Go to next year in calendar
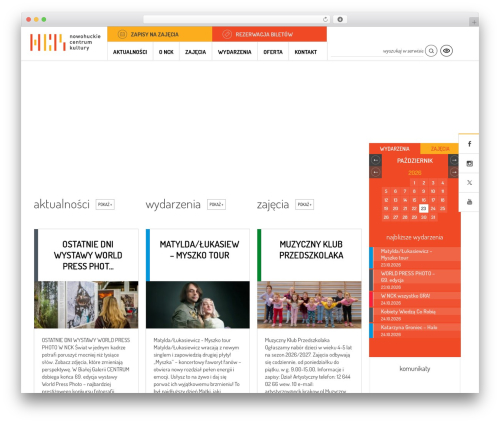This screenshot has width=500, height=423. [x=454, y=172]
